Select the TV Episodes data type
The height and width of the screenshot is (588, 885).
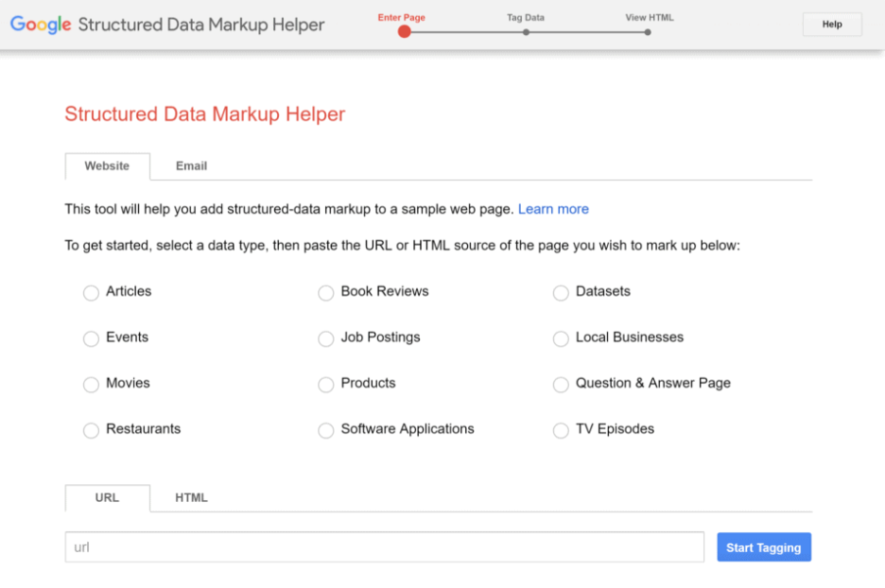click(560, 430)
